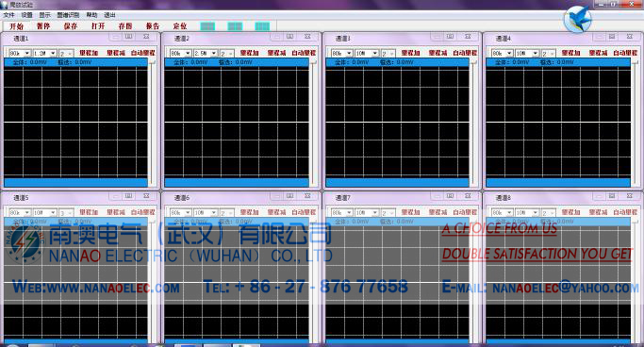Viewport: 644px width, 347px height.
Task: Click the blue bird logo icon
Action: 577,19
